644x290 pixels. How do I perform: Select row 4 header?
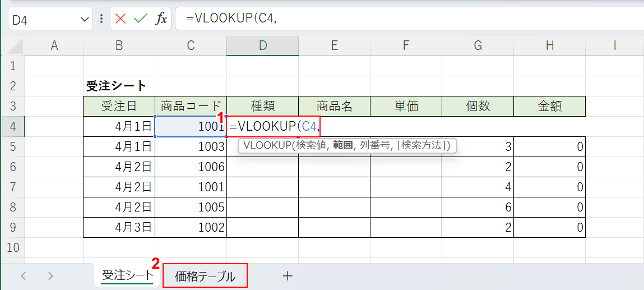[x=12, y=127]
